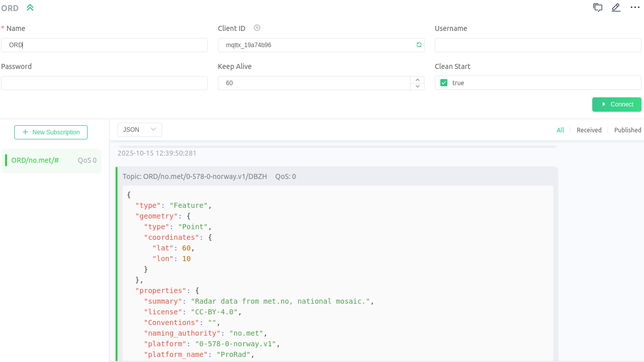This screenshot has height=362, width=644.
Task: Click the "lon": 10 line
Action: point(172,259)
